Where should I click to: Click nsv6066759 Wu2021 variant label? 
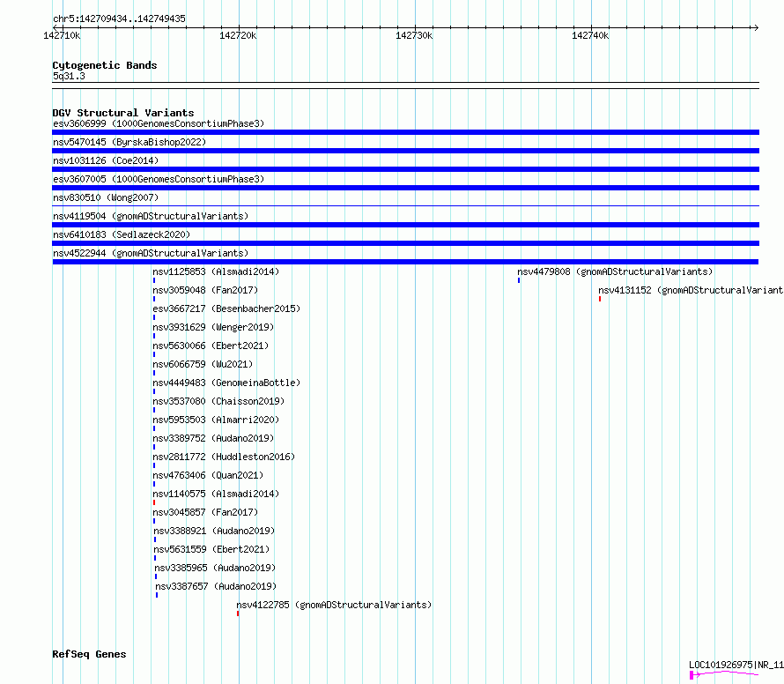[x=203, y=364]
